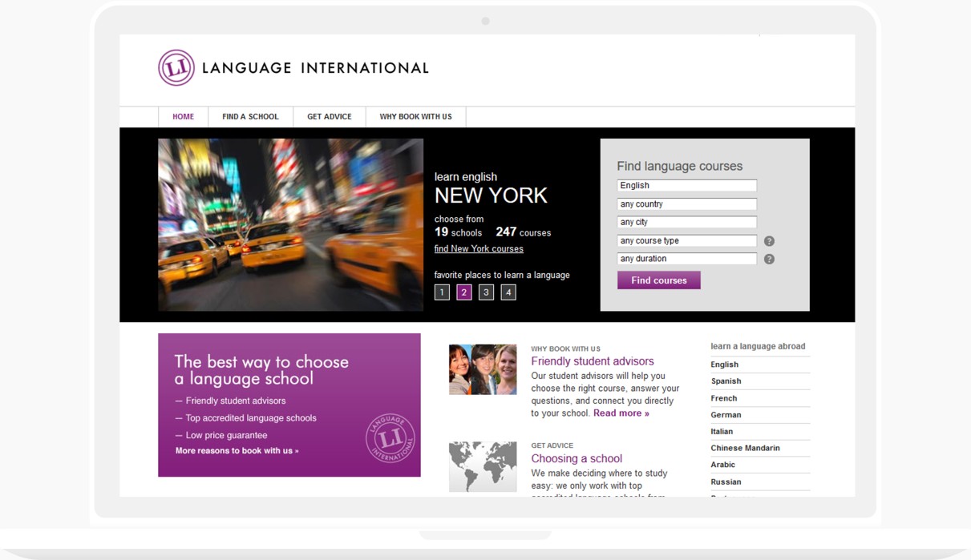Select Italian in learn a language list

point(722,431)
